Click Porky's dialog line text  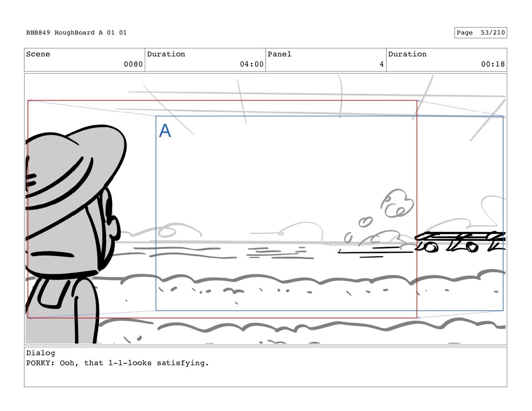(x=118, y=363)
